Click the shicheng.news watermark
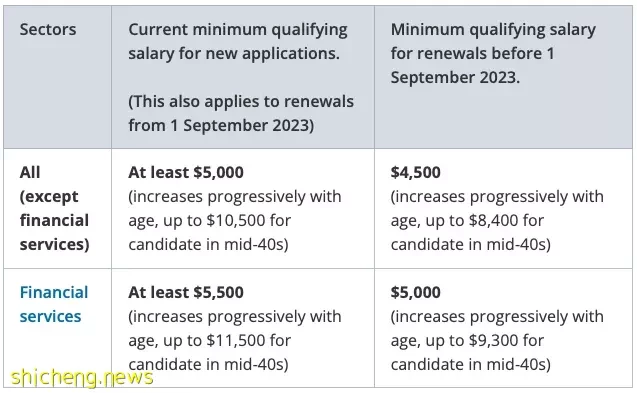The width and height of the screenshot is (637, 393). point(82,378)
